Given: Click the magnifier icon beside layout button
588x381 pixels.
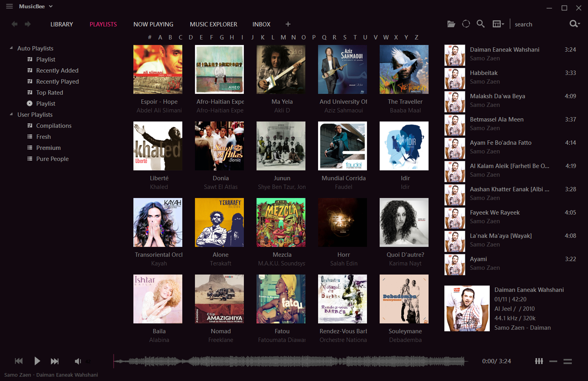Looking at the screenshot, I should pyautogui.click(x=480, y=24).
